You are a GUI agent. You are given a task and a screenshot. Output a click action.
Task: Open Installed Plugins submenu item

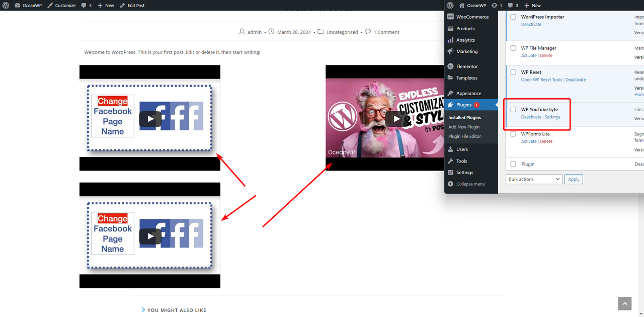[464, 118]
